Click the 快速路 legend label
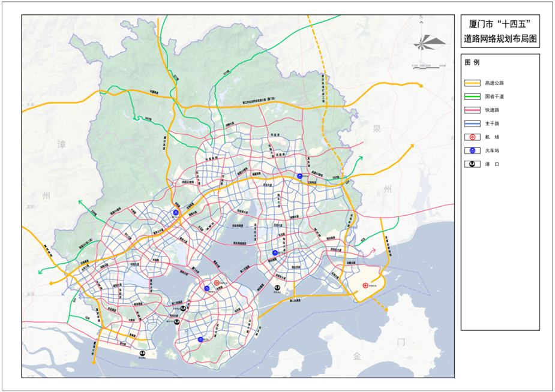The image size is (555, 392). (492, 110)
